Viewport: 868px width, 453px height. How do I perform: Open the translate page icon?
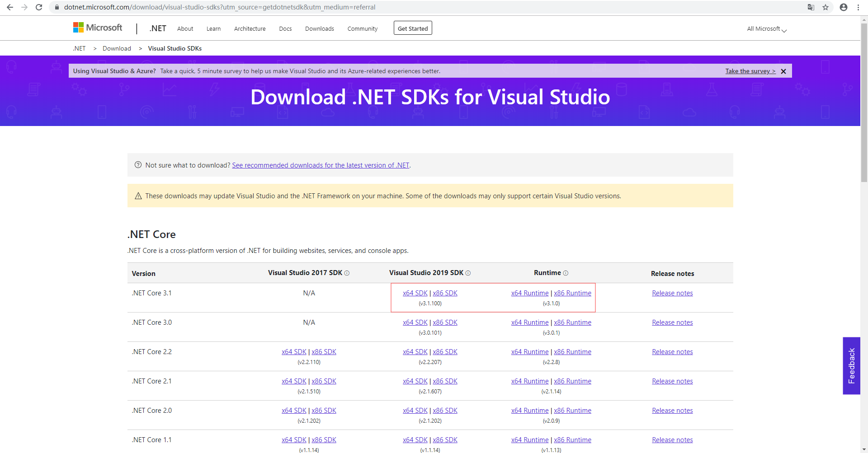click(x=811, y=7)
